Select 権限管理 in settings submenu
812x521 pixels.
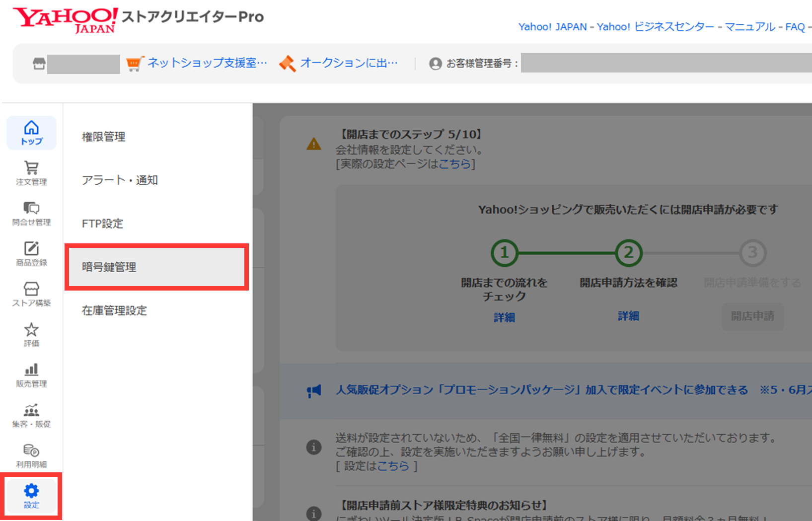coord(104,137)
